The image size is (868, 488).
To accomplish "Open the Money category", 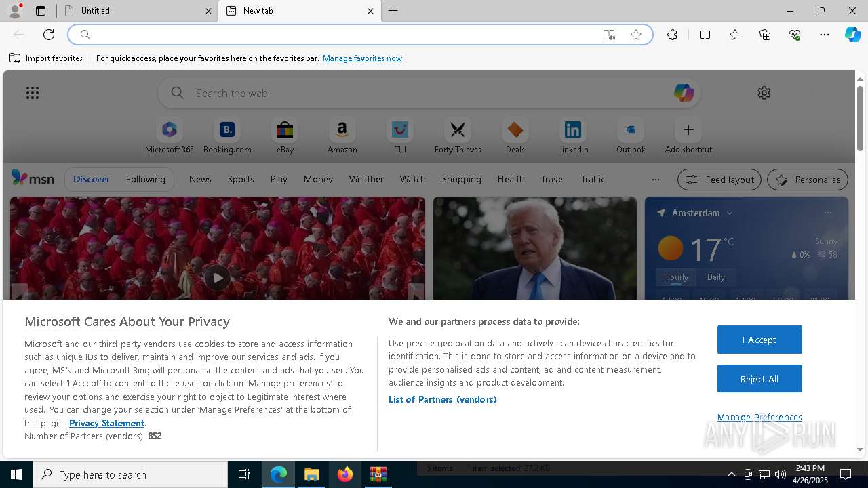I will pyautogui.click(x=318, y=179).
